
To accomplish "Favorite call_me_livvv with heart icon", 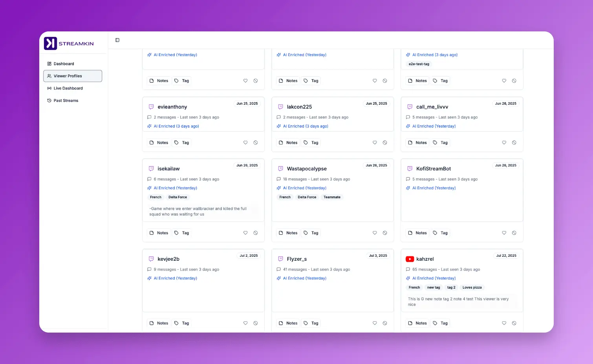I will coord(504,143).
